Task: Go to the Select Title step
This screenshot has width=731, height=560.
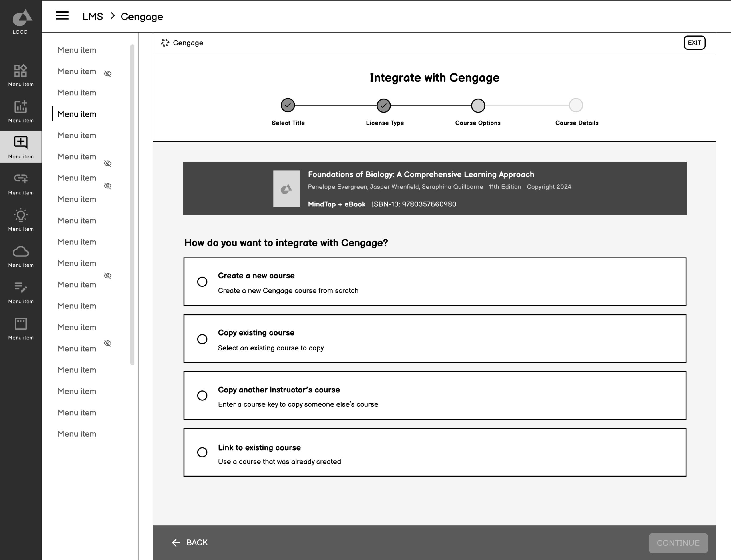Action: coord(288,105)
